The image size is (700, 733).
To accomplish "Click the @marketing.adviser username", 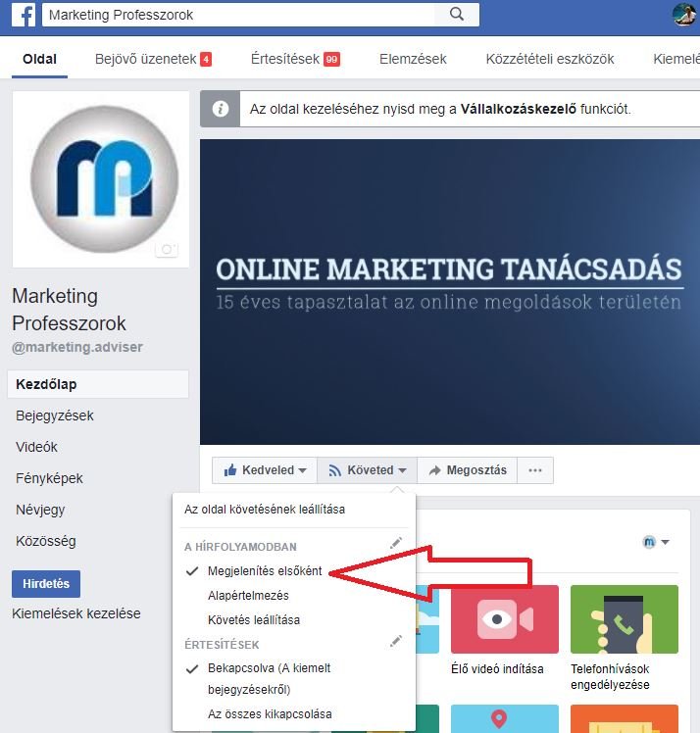I will pyautogui.click(x=77, y=347).
